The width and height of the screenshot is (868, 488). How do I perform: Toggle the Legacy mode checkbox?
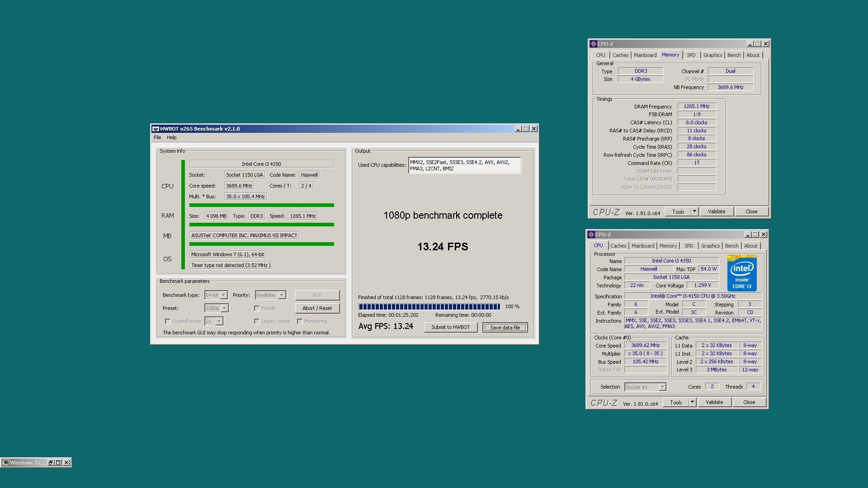(257, 321)
